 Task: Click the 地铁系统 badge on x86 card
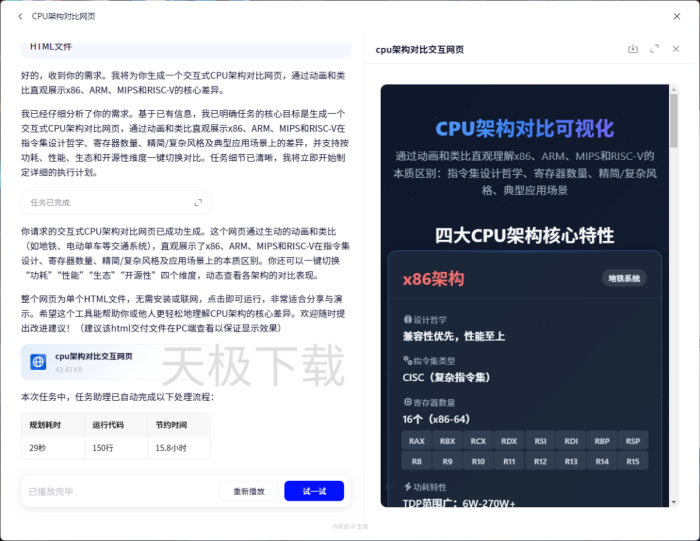point(624,279)
